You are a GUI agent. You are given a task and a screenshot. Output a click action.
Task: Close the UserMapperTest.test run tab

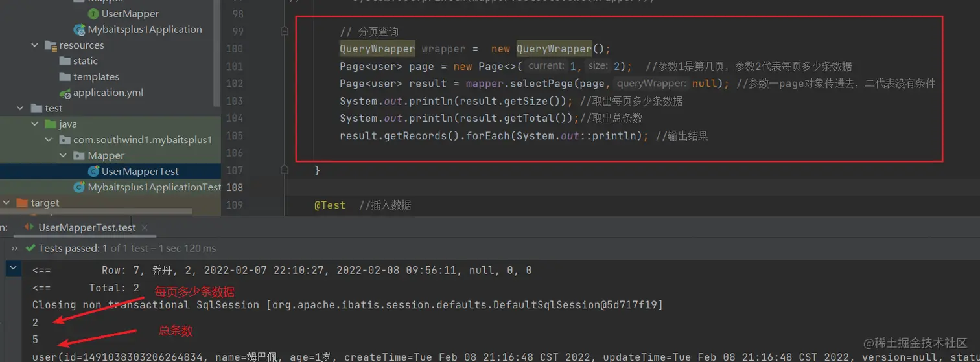point(145,227)
